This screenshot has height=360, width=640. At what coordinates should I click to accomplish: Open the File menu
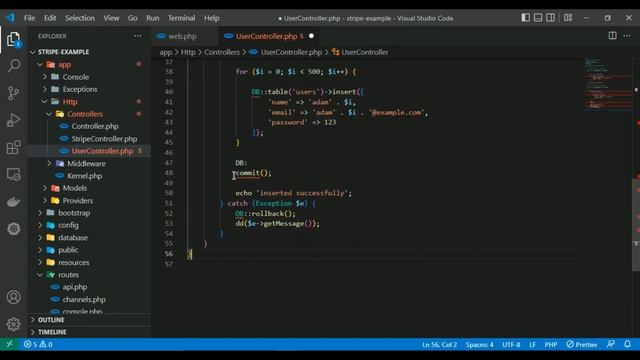coord(29,18)
